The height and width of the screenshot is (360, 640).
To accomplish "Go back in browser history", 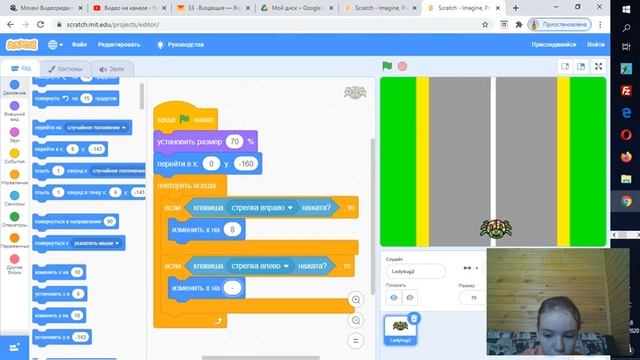I will 10,24.
